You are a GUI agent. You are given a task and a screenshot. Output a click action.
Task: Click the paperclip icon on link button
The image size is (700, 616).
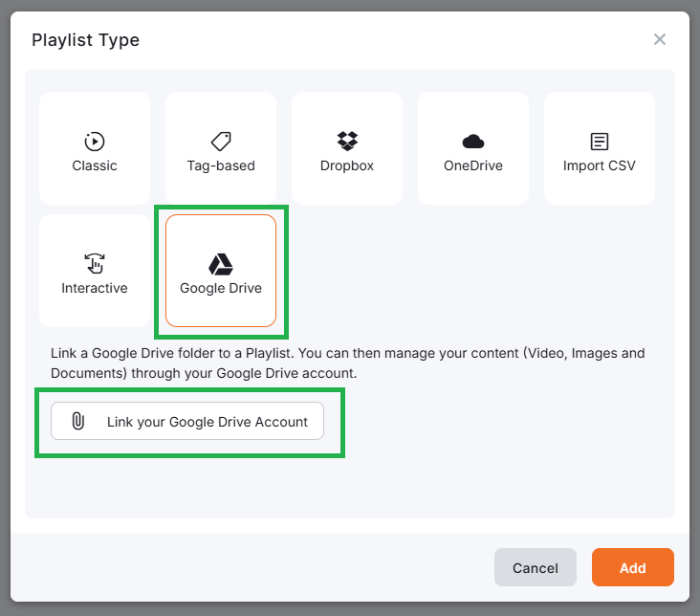pos(78,422)
